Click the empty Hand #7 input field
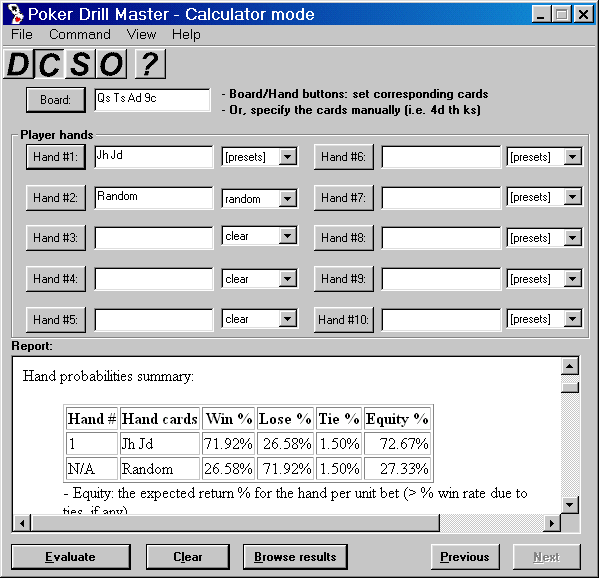 click(441, 198)
